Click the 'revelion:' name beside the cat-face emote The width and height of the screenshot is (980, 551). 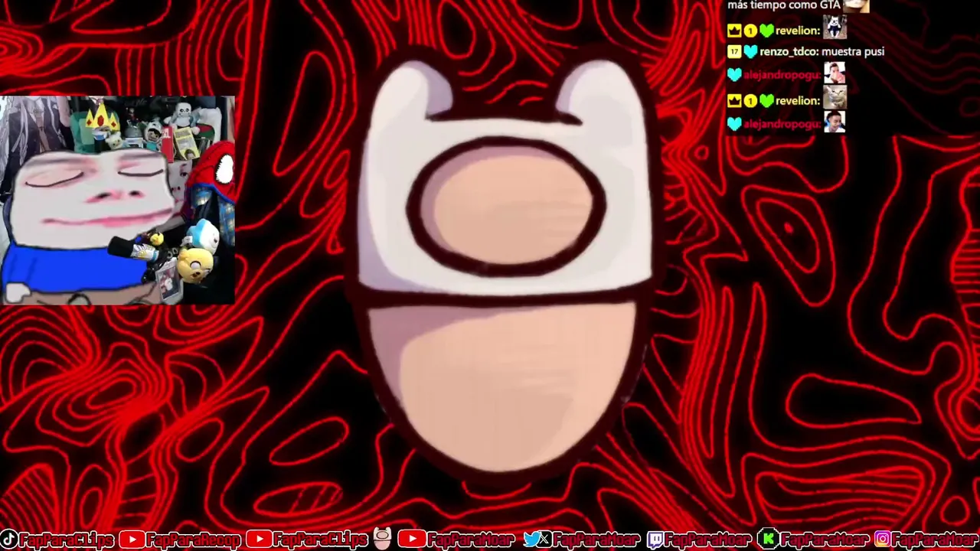coord(798,101)
